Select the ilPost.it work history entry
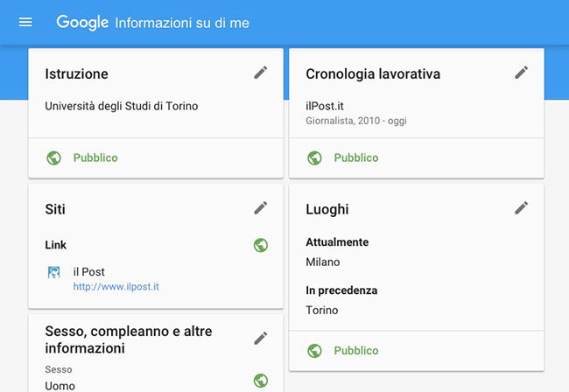This screenshot has height=392, width=569. 326,105
